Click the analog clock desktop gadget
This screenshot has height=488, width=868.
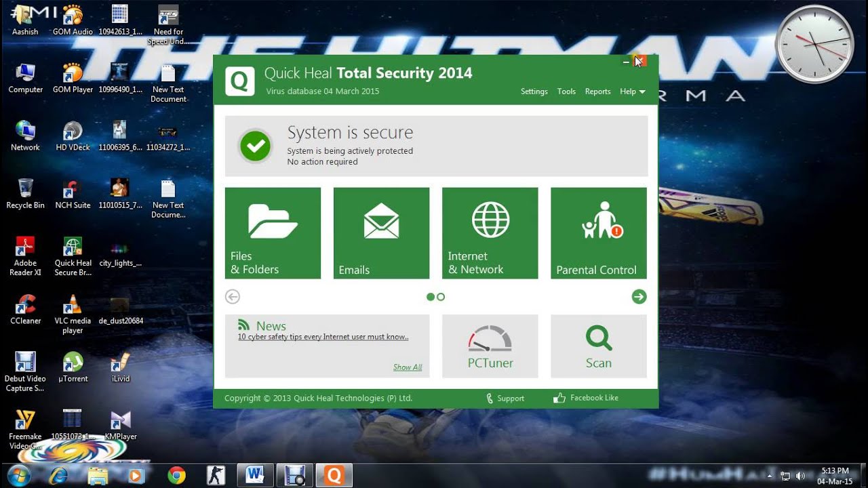pos(814,44)
